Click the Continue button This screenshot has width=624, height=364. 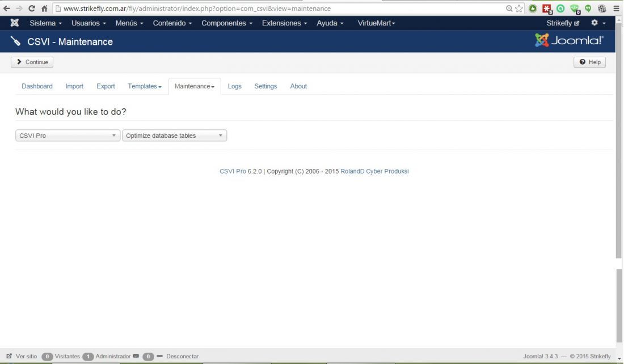[x=32, y=62]
